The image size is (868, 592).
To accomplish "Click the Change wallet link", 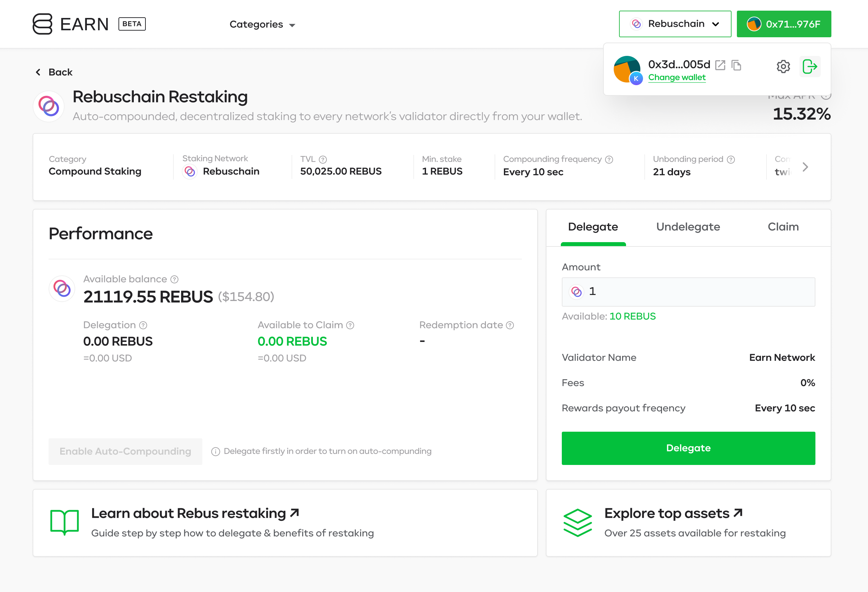I will 677,77.
